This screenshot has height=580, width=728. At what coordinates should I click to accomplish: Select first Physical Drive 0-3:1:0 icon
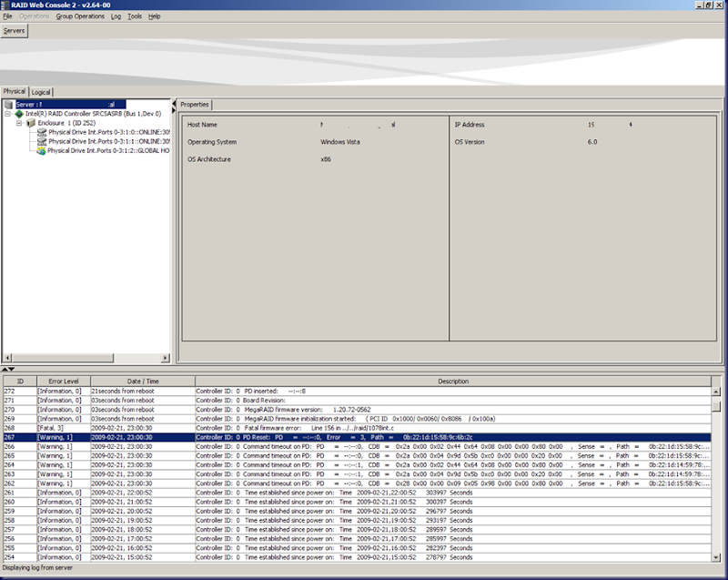[x=42, y=132]
